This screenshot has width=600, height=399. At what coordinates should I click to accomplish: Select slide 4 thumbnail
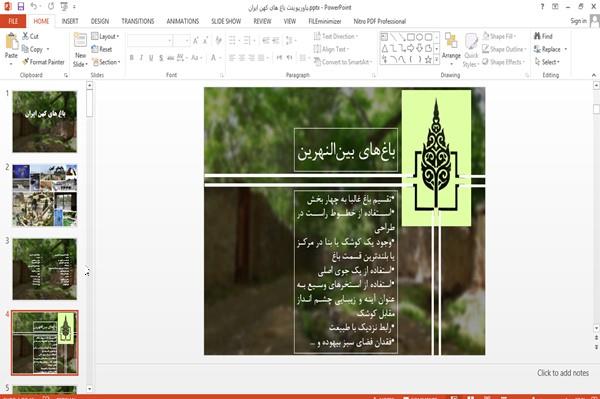[45, 343]
